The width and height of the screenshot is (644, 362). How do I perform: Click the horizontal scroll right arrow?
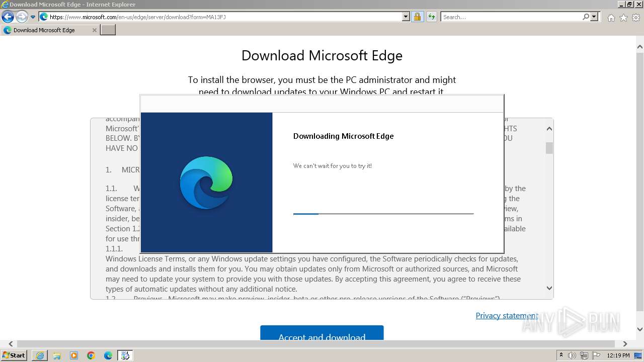[625, 344]
